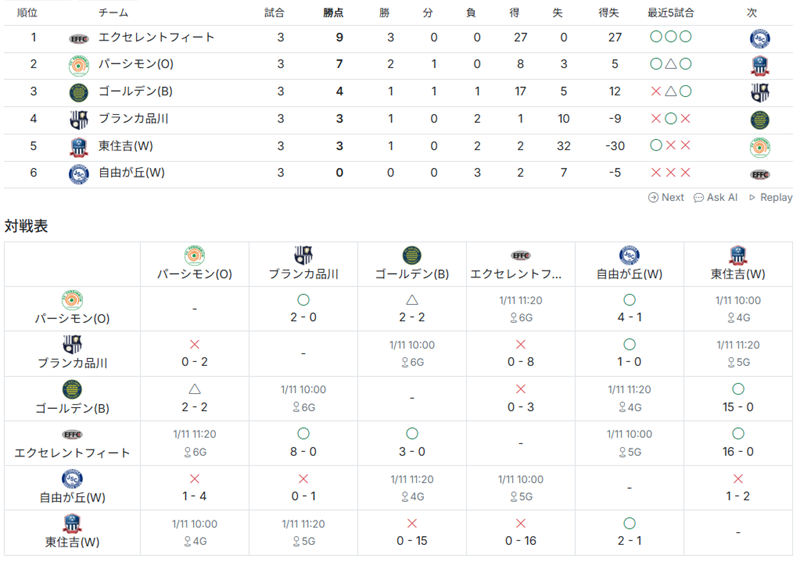Viewport: 800px width, 562px height.
Task: Click ゴールデン(B) logo in 対戦表 left row header
Action: point(72,389)
